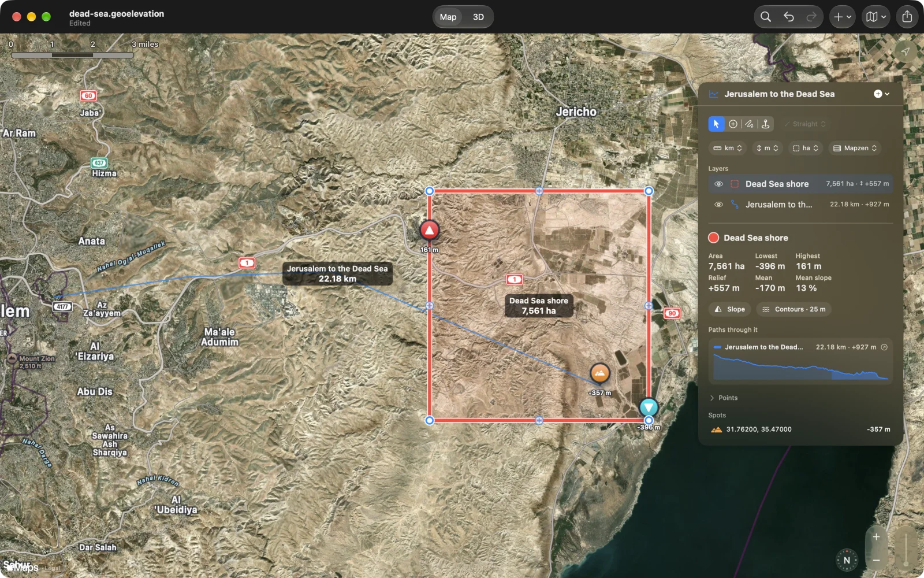Click the elevation chart icon in panel header
This screenshot has width=924, height=578.
pyautogui.click(x=714, y=94)
